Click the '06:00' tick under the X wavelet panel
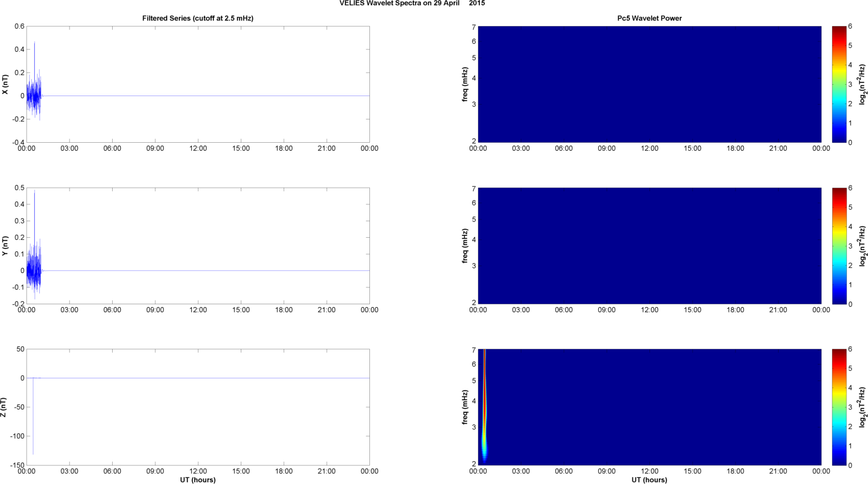868x484 pixels. 563,148
